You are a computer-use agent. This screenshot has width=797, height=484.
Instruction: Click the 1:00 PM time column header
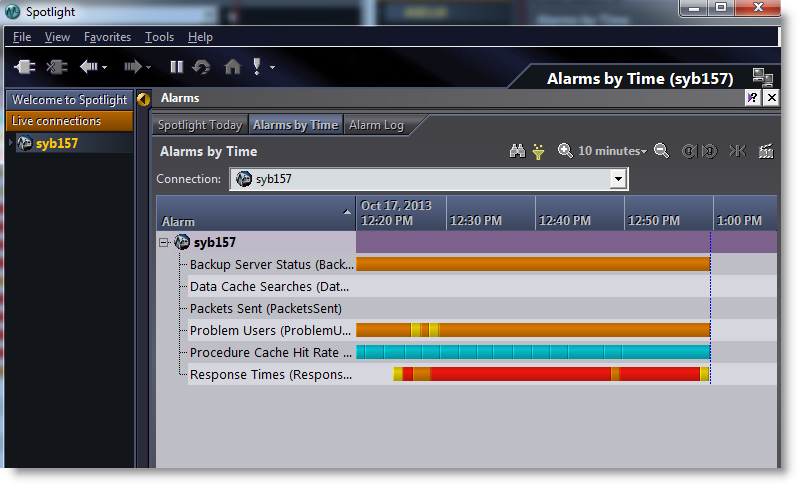coord(745,214)
